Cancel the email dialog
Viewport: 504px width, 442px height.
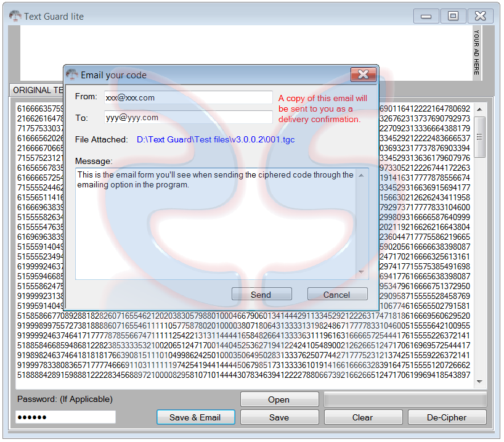point(337,294)
